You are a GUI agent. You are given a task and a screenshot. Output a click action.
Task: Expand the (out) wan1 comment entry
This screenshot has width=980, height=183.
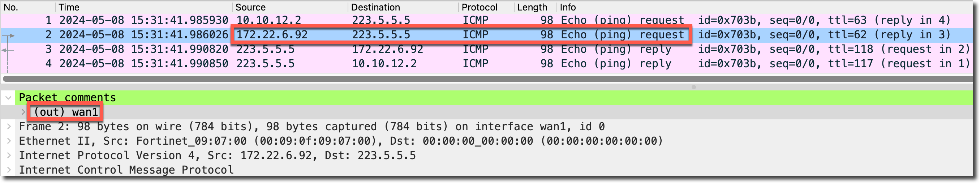(x=23, y=112)
